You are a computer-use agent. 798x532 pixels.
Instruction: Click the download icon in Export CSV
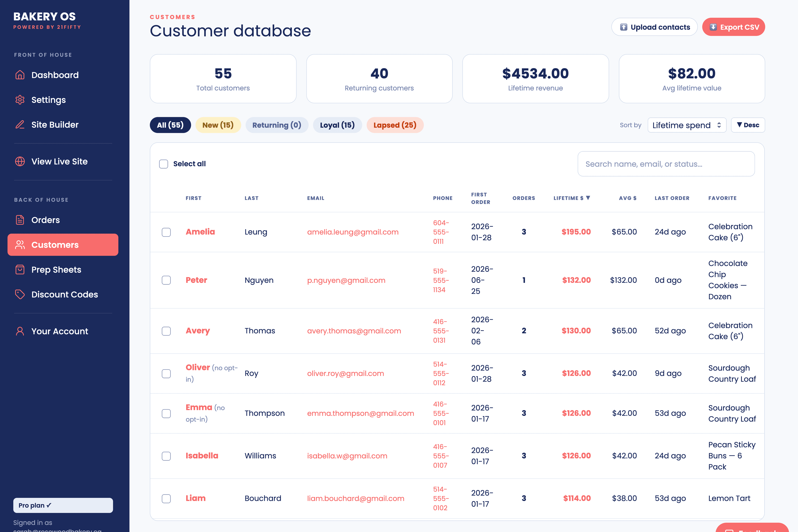coord(713,27)
